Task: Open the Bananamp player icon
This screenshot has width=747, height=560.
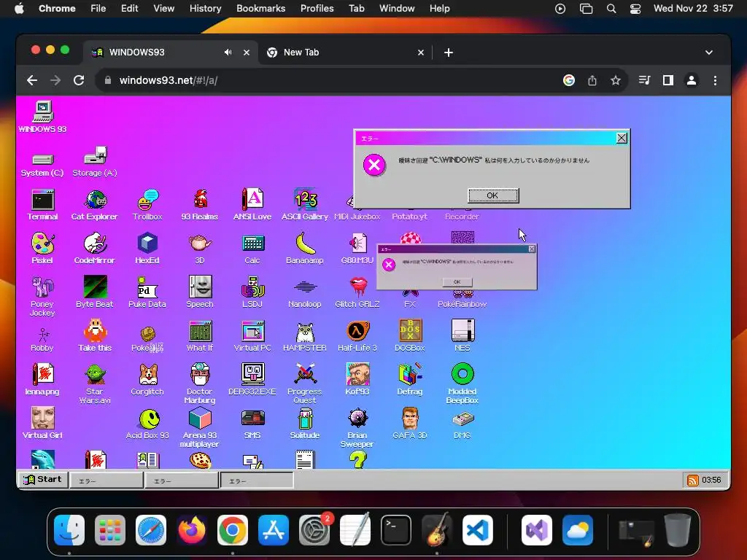Action: [x=305, y=249]
